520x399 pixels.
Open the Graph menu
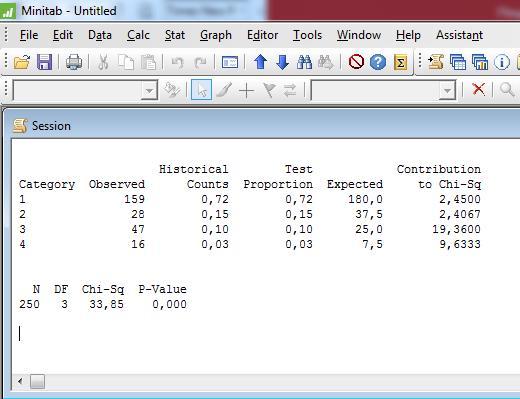(x=216, y=35)
